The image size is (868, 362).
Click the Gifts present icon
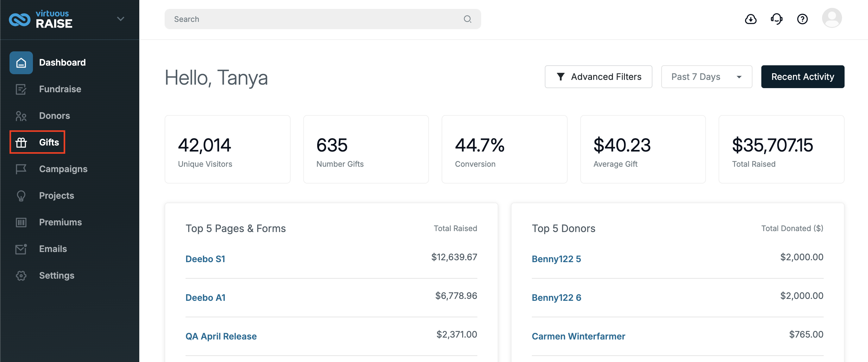pyautogui.click(x=21, y=142)
